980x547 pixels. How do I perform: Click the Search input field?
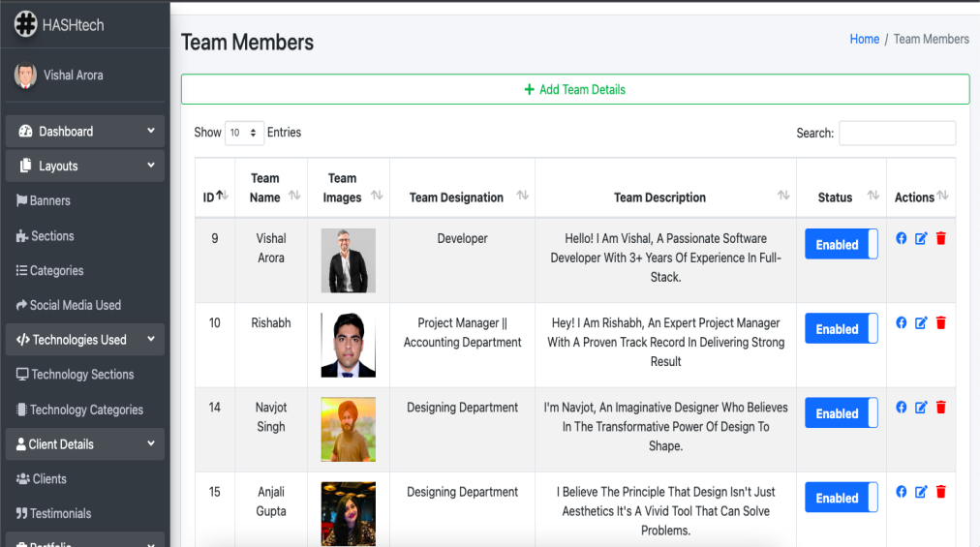[897, 134]
